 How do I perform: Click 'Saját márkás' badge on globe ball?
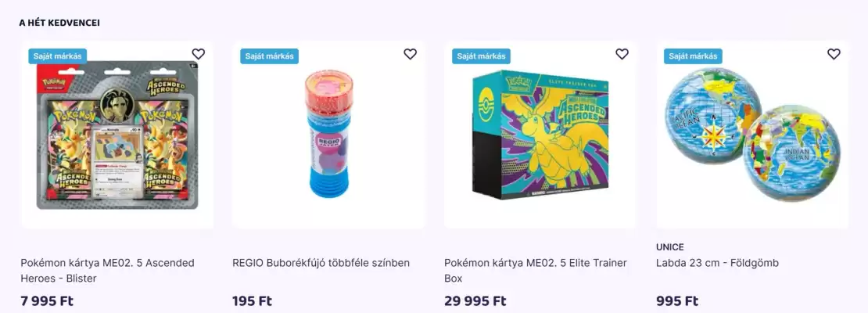694,56
